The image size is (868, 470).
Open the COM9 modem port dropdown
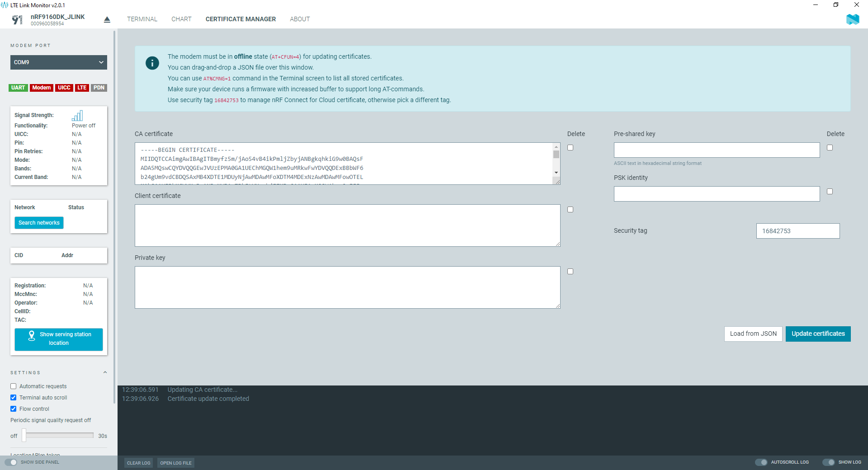point(58,62)
